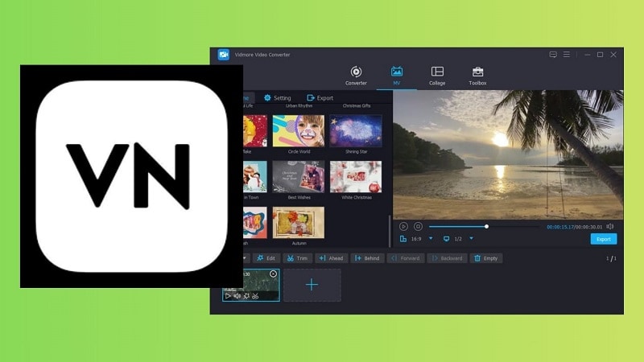Click the Edit button in timeline toolbar
This screenshot has height=362, width=644.
coord(266,258)
